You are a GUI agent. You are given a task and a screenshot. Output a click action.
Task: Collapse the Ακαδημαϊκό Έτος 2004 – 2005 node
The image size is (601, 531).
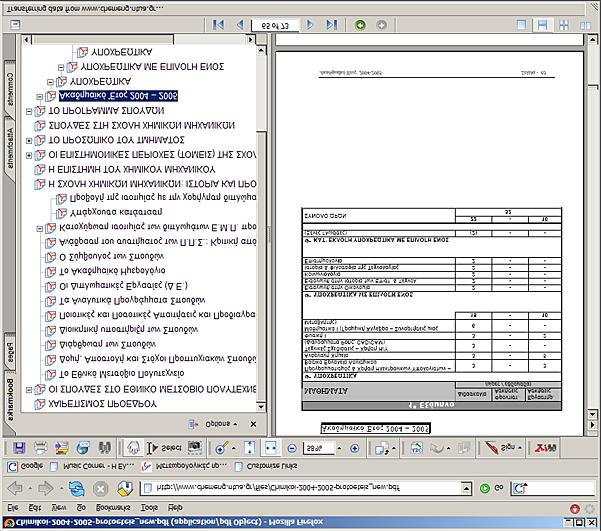(40, 97)
